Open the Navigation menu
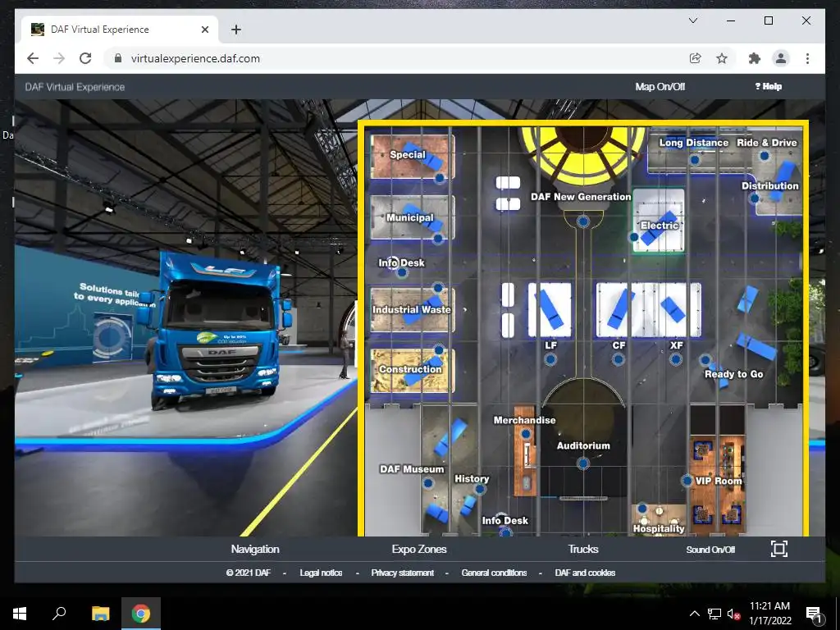This screenshot has width=840, height=630. point(255,549)
